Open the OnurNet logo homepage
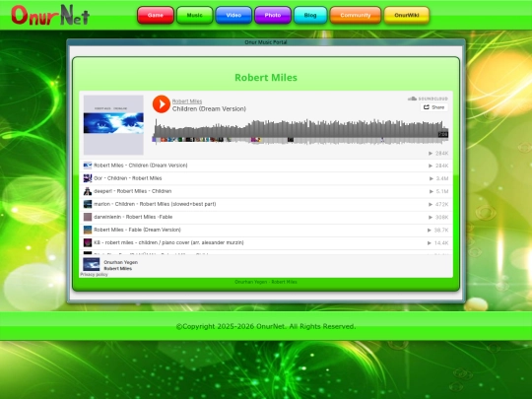The width and height of the screenshot is (532, 399). point(50,15)
